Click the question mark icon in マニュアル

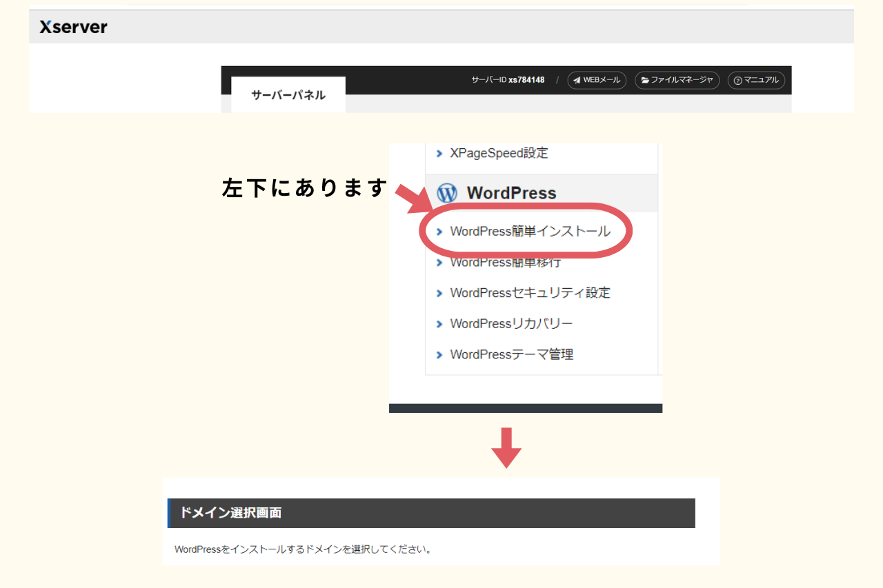737,81
